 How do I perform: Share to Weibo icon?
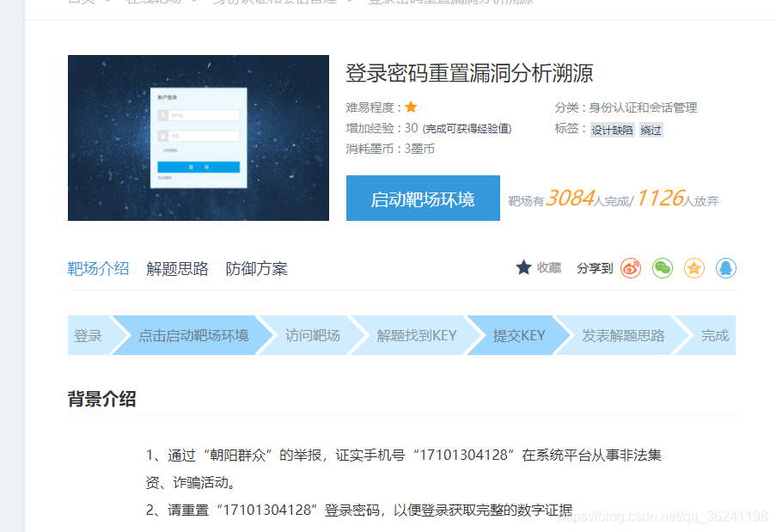click(x=631, y=268)
